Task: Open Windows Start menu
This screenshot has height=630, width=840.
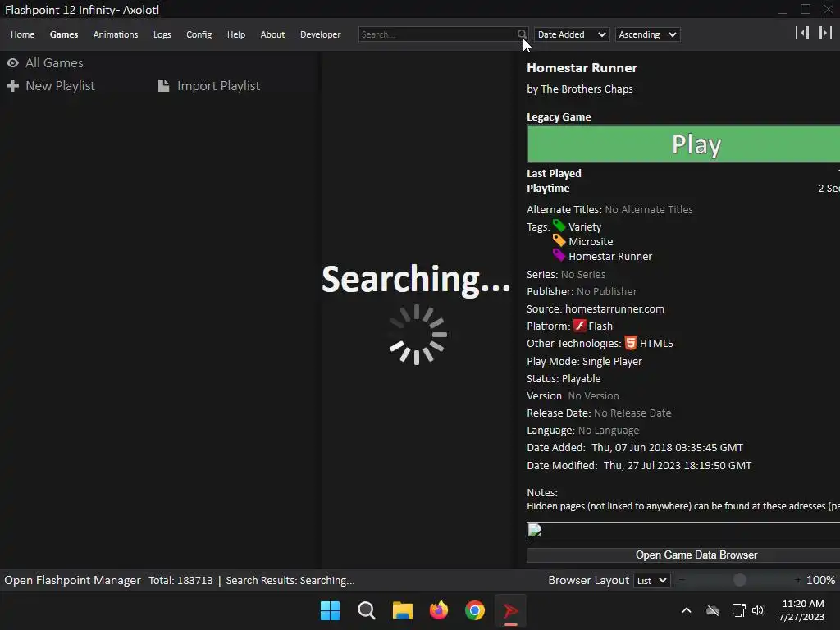Action: [330, 610]
